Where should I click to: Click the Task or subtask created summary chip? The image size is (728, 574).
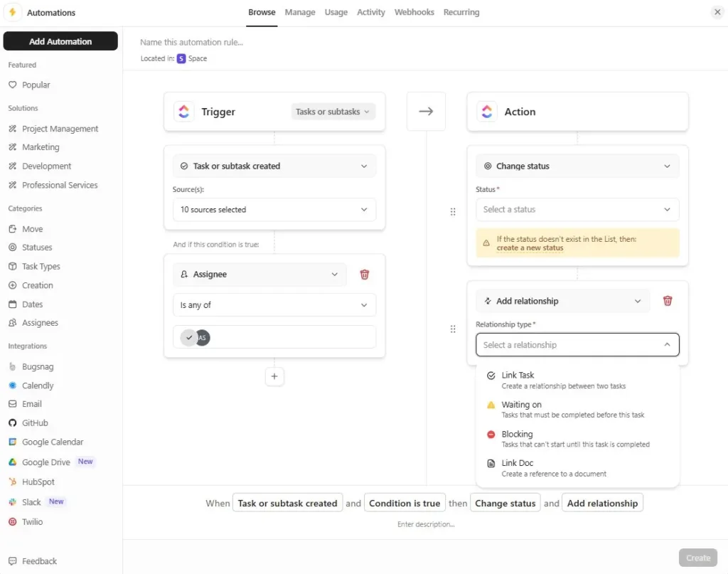click(x=287, y=504)
